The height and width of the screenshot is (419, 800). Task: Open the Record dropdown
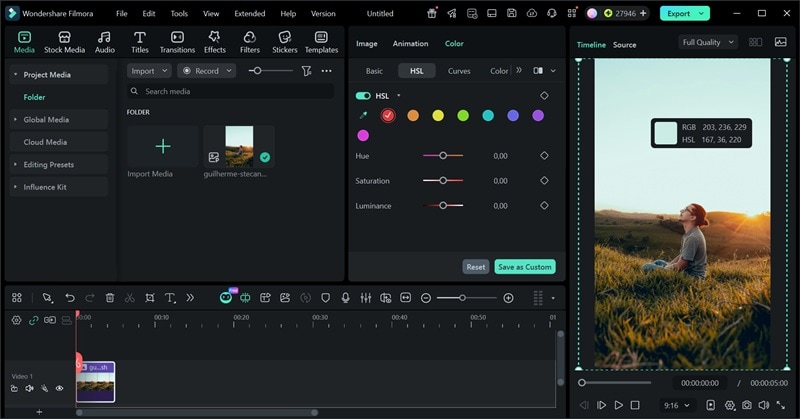click(206, 71)
